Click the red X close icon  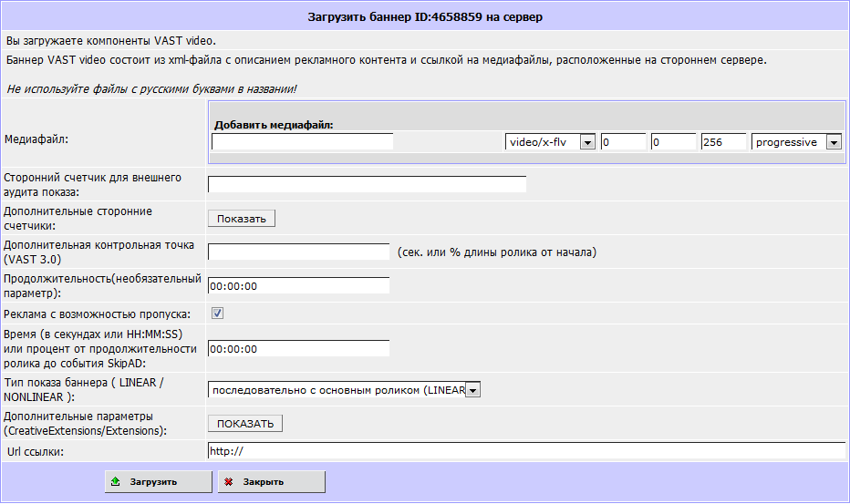point(229,481)
